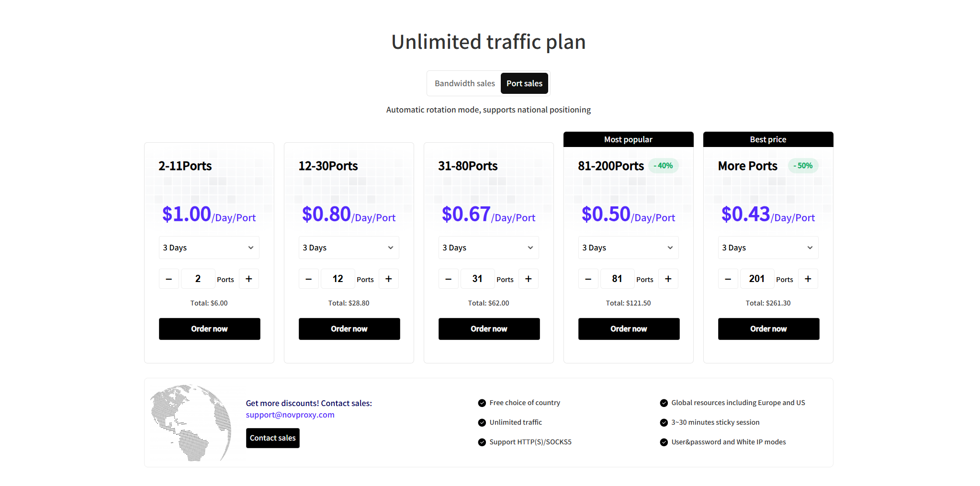Viewport: 980px width, 486px height.
Task: Increase ports with plus in 2-11Ports plan
Action: click(x=249, y=279)
